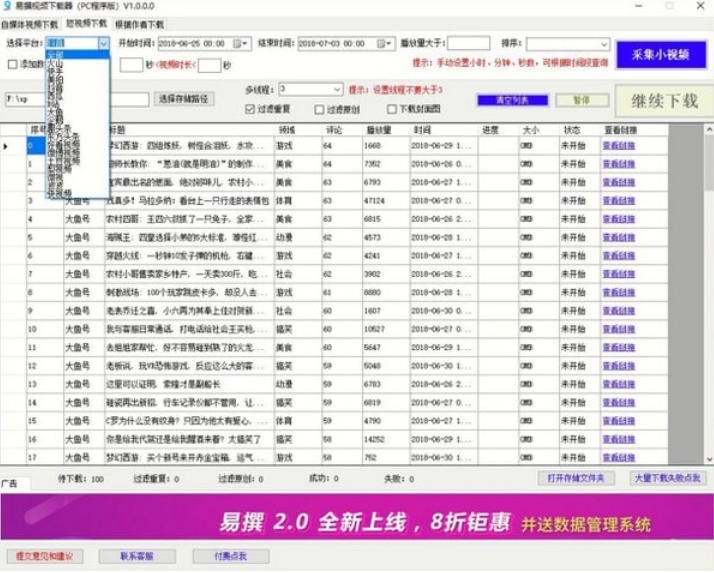Click the end time dropdown arrow
The width and height of the screenshot is (714, 573).
(388, 44)
